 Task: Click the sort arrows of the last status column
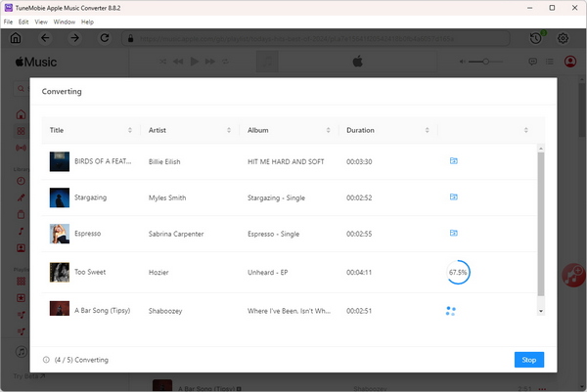526,130
